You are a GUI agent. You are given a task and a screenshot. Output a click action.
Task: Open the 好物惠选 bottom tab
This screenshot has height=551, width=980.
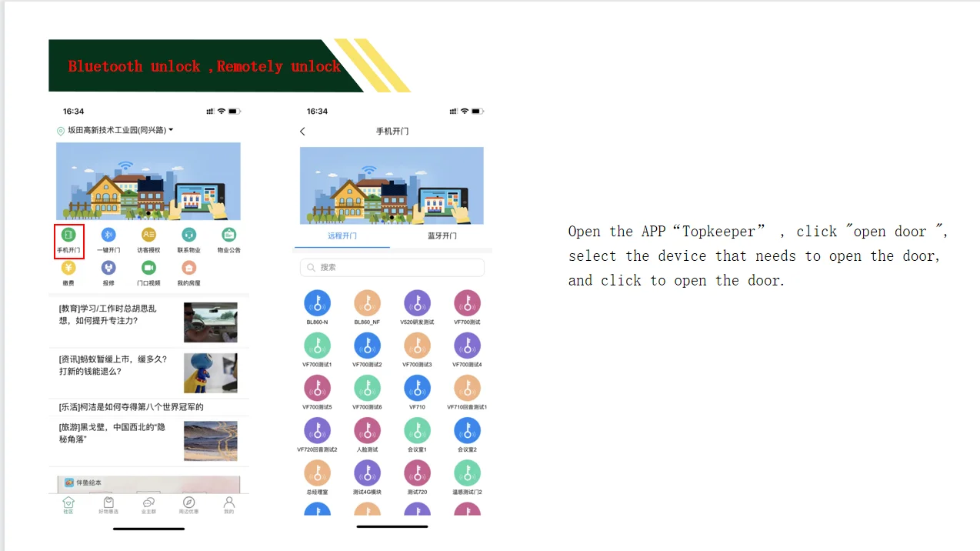108,505
